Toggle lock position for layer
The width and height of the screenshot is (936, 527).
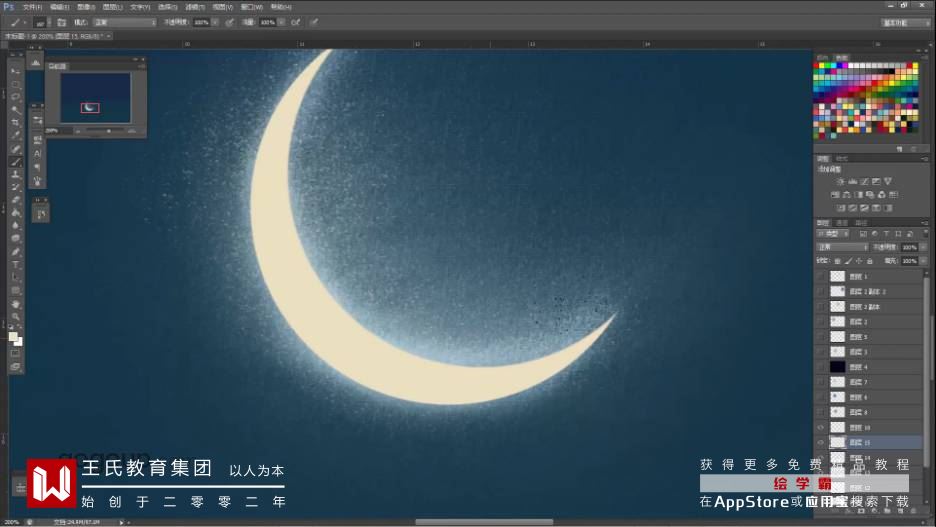coord(859,261)
